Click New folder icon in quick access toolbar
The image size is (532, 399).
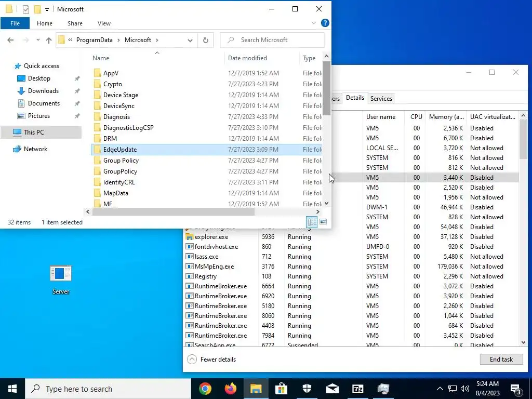point(37,9)
